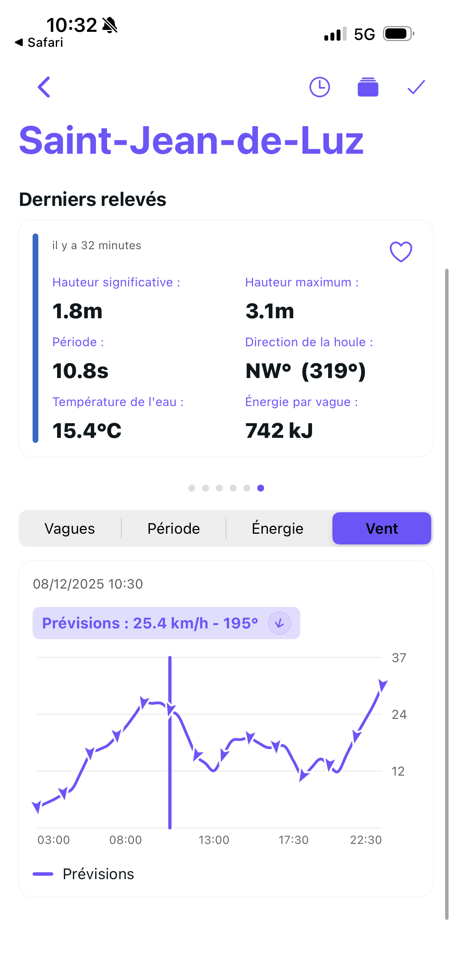Image resolution: width=452 pixels, height=980 pixels.
Task: Return to Safari via back arrow
Action: coord(38,42)
